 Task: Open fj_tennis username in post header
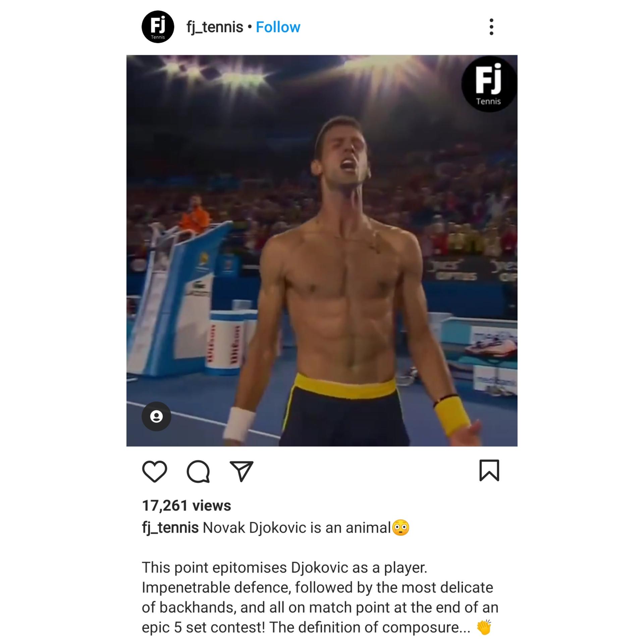pos(215,27)
